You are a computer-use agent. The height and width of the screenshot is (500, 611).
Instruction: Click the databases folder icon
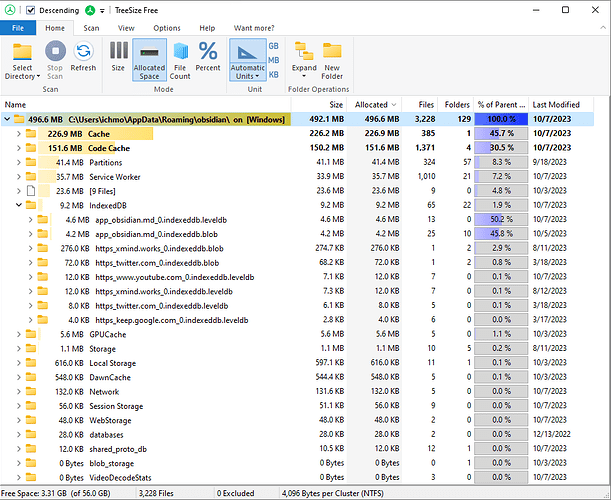tap(31, 434)
